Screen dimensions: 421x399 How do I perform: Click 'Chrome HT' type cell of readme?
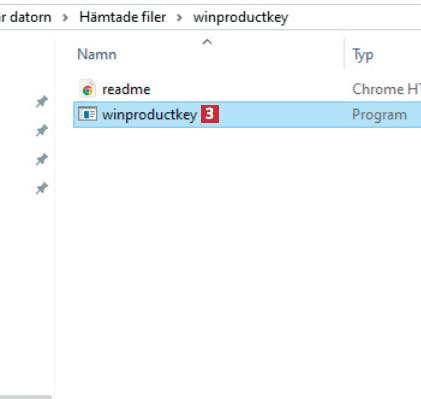[x=386, y=89]
